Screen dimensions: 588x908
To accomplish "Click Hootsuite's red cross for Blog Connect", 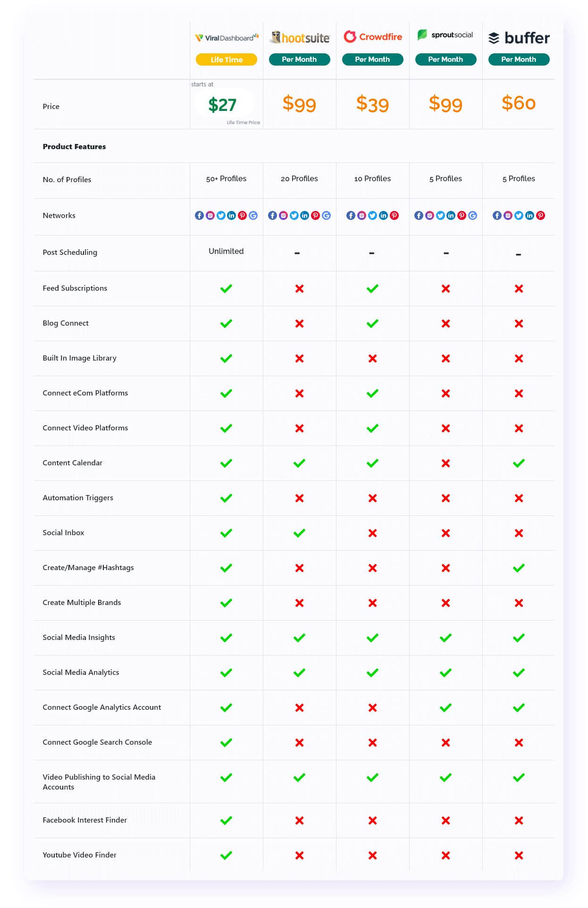I will pyautogui.click(x=299, y=324).
